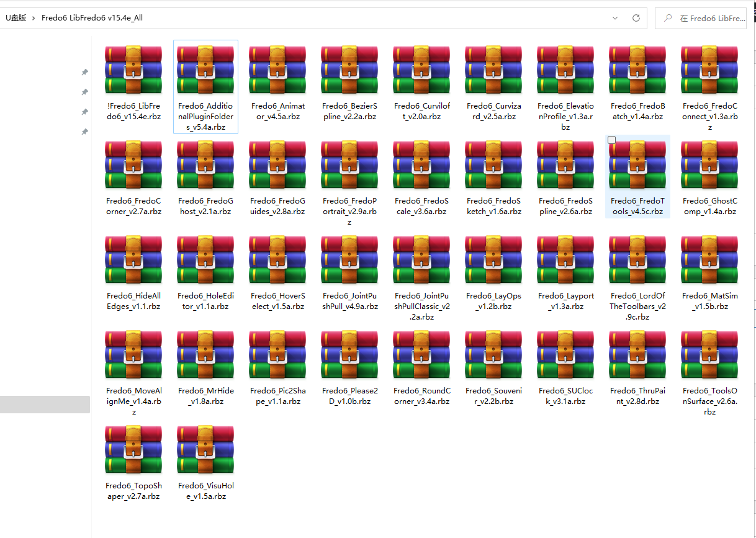
Task: Select the Fredo6_GhostComp_v1.4a.rbz archive icon
Action: click(709, 164)
